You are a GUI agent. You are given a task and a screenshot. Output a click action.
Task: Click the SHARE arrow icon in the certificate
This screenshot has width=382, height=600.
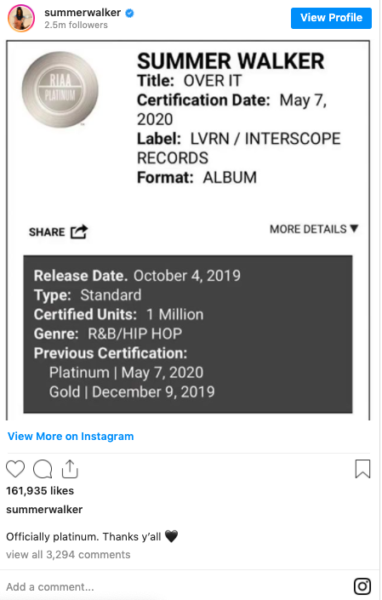coord(79,232)
